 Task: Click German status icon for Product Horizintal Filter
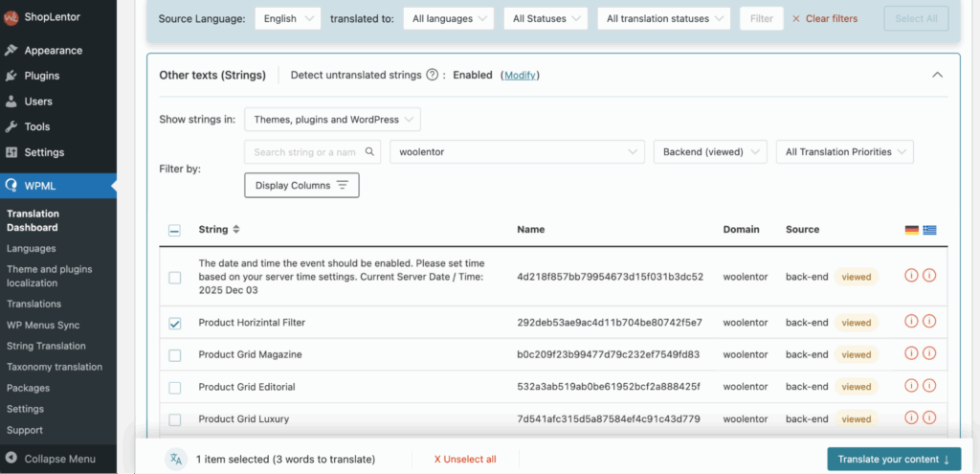coord(911,322)
